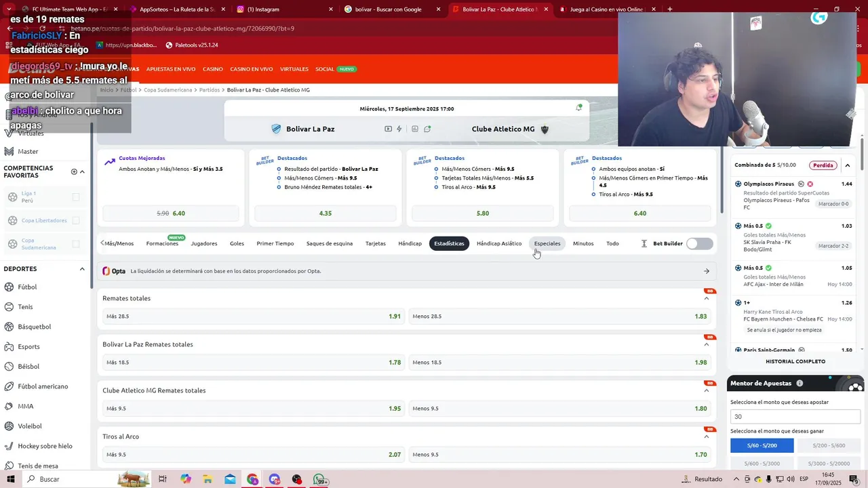The height and width of the screenshot is (488, 868).
Task: Click Copa Sudamericana in breadcrumb
Action: click(x=168, y=89)
